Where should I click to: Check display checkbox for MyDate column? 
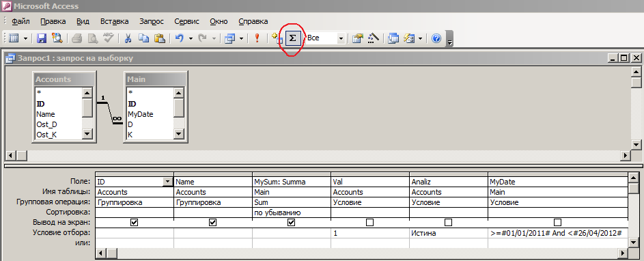point(557,222)
